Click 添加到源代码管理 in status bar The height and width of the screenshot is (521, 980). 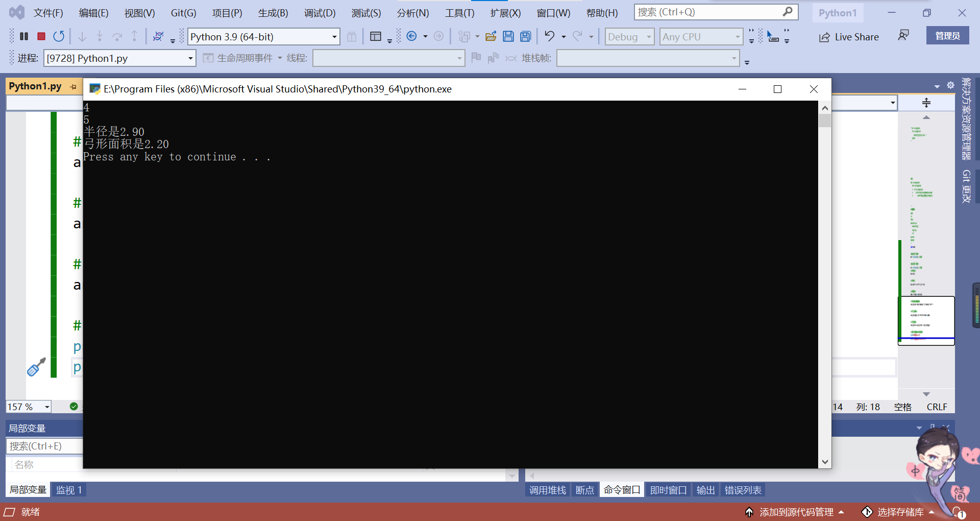(795, 512)
